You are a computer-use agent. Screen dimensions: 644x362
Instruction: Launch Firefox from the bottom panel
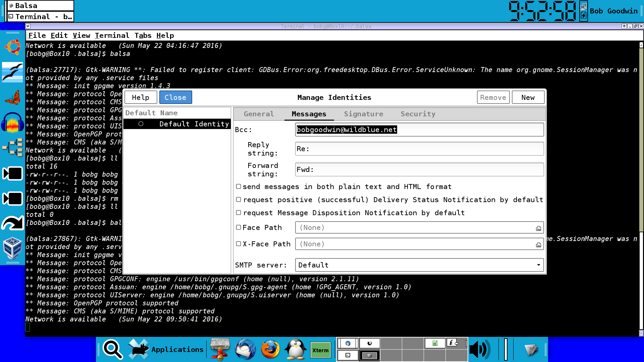270,350
